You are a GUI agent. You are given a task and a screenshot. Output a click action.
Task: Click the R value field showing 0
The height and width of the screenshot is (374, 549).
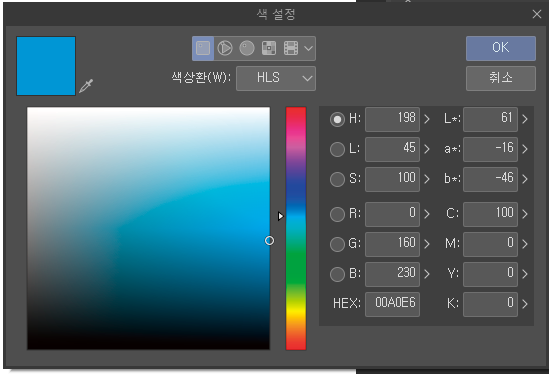point(392,214)
